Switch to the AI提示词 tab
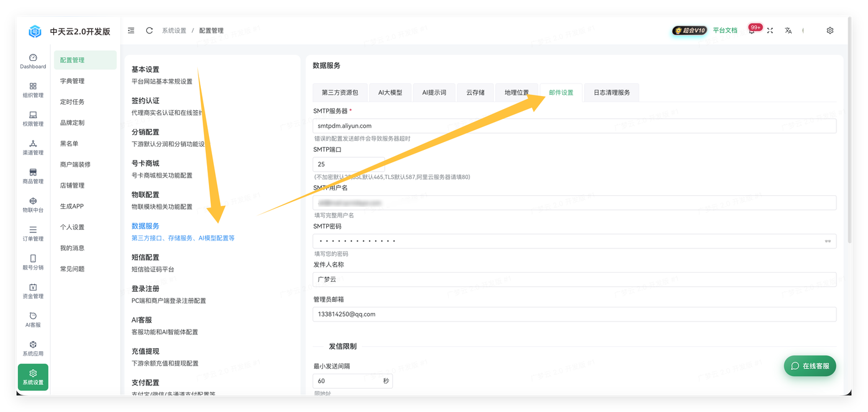Viewport: 868px width, 412px height. [x=434, y=92]
